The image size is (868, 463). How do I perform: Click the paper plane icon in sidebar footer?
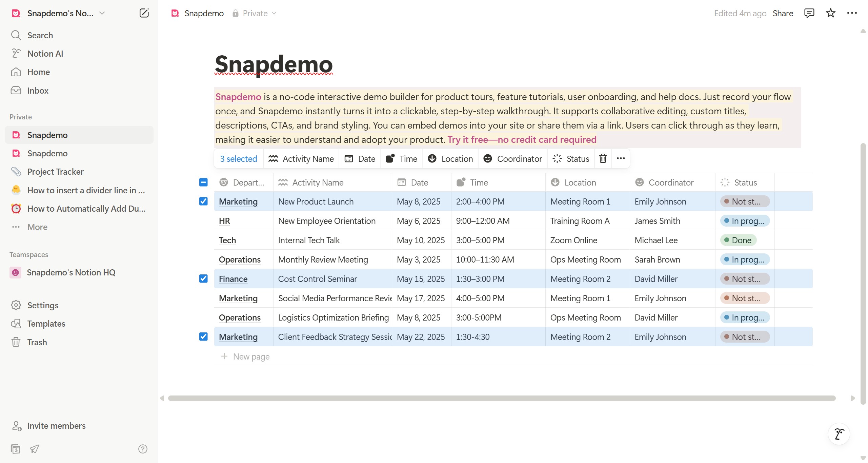(x=34, y=449)
